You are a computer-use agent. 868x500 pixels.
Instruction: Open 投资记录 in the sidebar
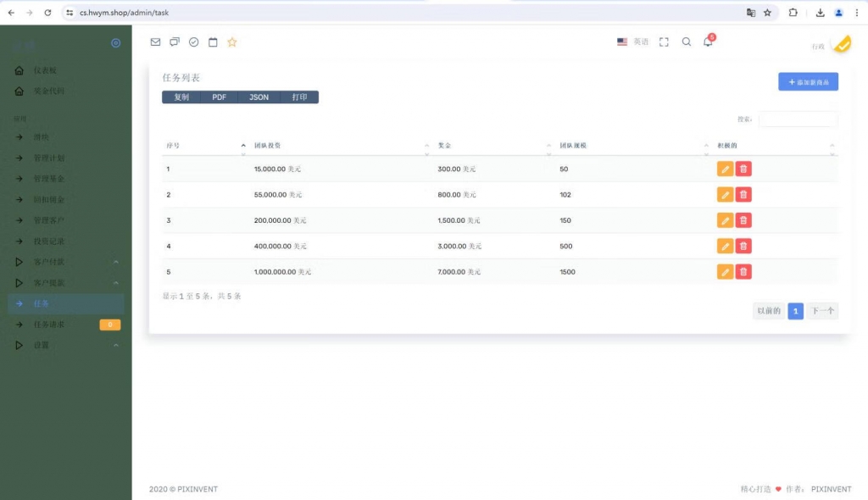65,242
